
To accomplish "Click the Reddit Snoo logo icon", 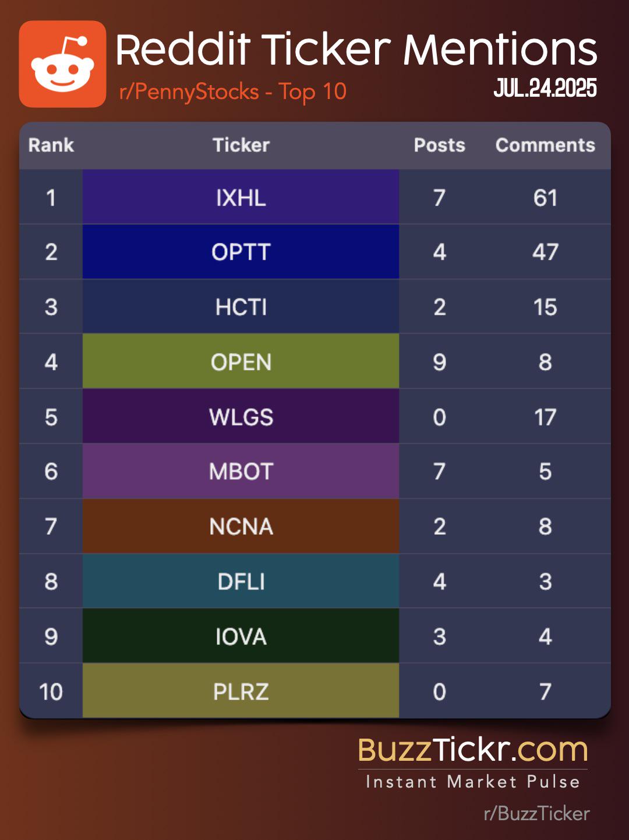I will (63, 64).
